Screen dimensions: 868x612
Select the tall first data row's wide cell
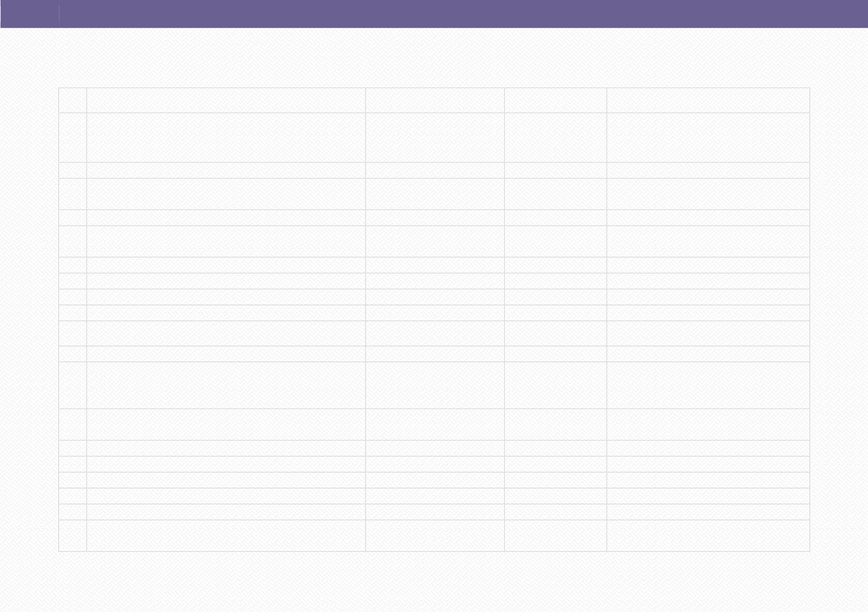[x=226, y=138]
